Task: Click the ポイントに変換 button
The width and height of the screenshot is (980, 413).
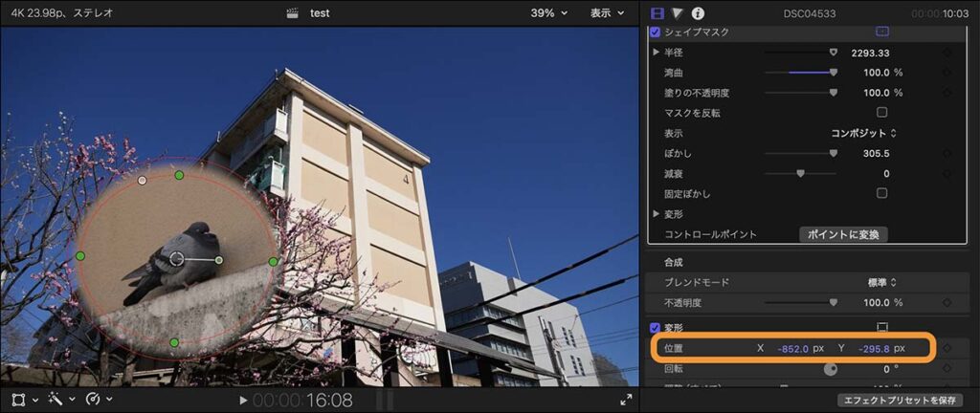Action: click(843, 234)
